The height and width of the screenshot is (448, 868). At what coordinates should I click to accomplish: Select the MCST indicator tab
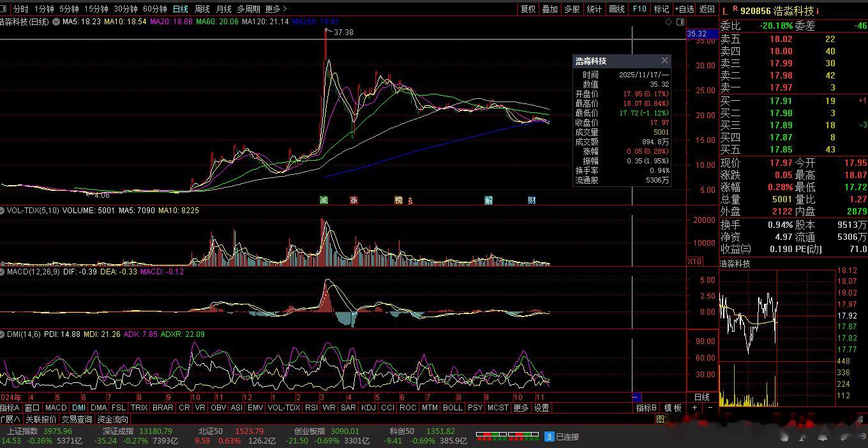point(498,408)
